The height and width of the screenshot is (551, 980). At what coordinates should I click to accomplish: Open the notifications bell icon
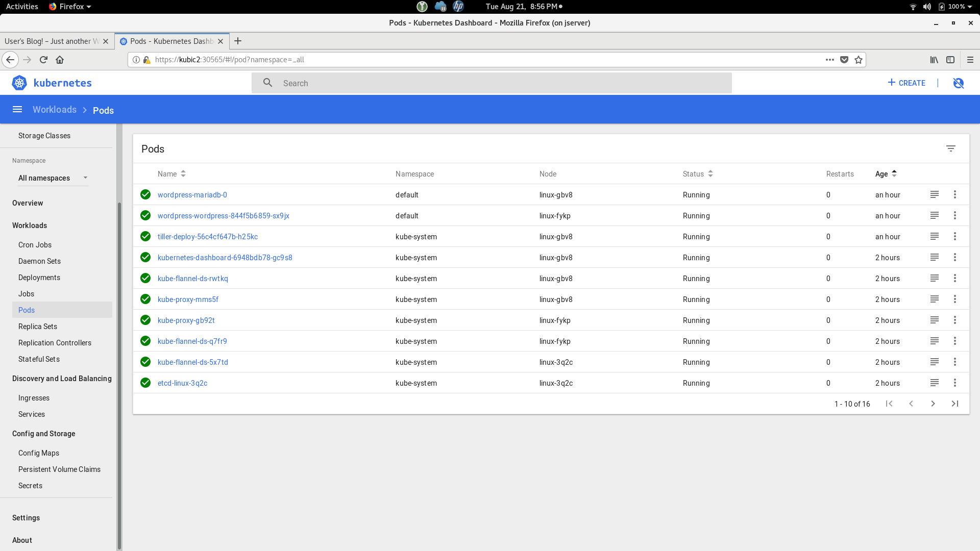[x=959, y=83]
